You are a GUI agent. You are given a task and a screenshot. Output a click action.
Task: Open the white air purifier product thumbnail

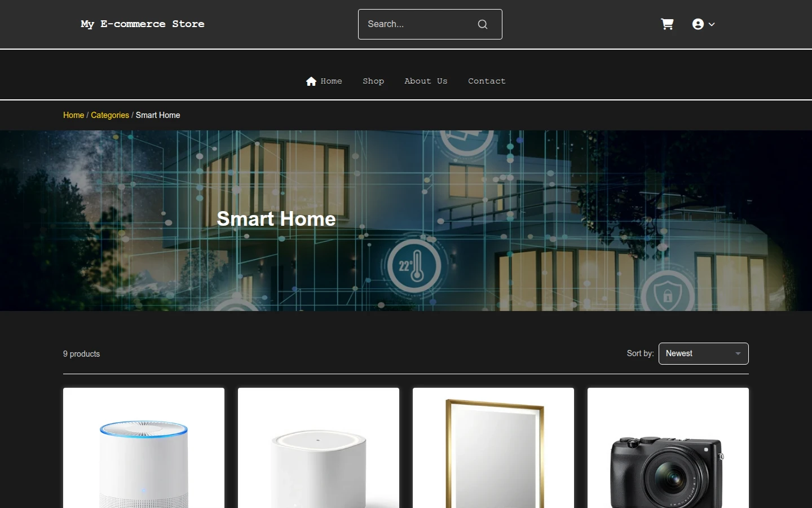click(x=144, y=448)
